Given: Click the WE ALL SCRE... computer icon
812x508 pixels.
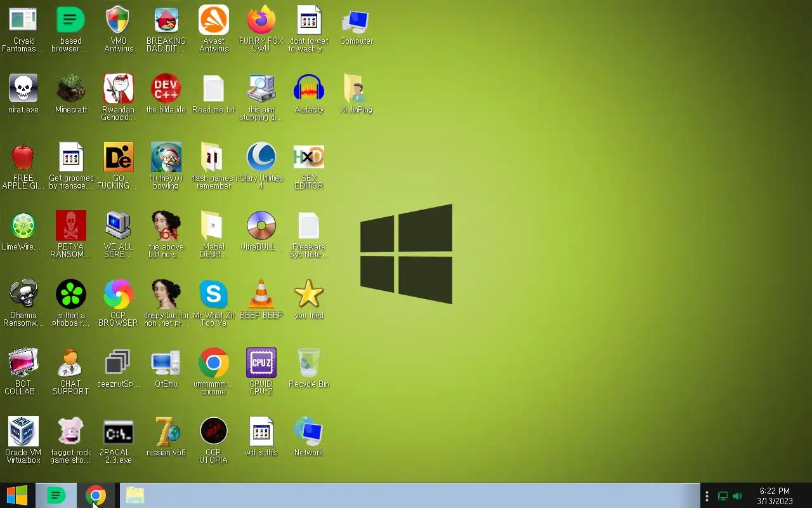Looking at the screenshot, I should [119, 226].
